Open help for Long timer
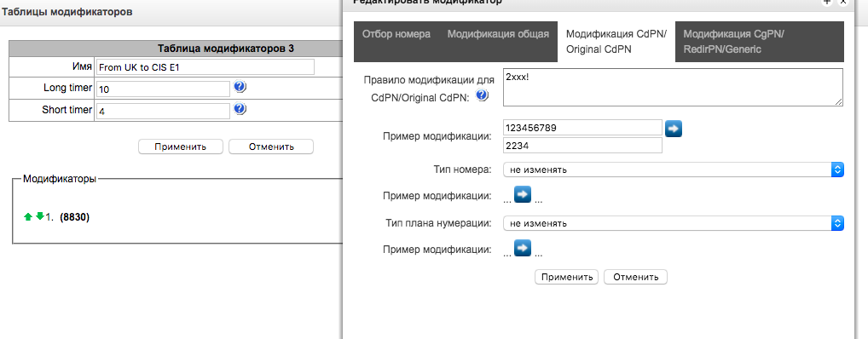 click(x=240, y=88)
